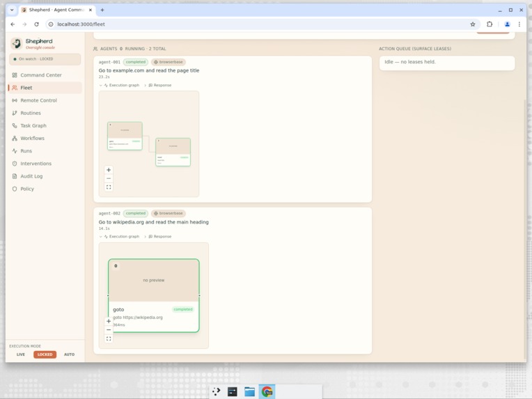Image resolution: width=532 pixels, height=399 pixels.
Task: Open the file manager from taskbar
Action: pyautogui.click(x=249, y=391)
